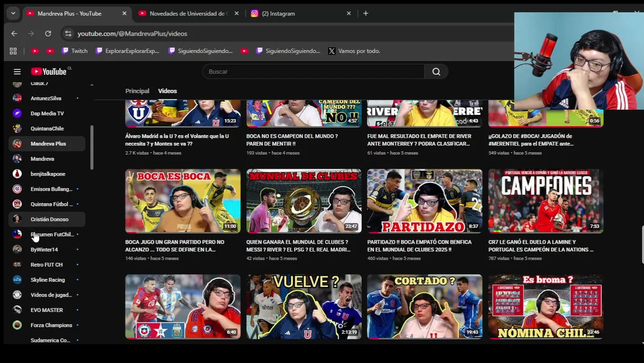Image resolution: width=644 pixels, height=363 pixels.
Task: Reload the page with refresh icon
Action: click(x=48, y=34)
